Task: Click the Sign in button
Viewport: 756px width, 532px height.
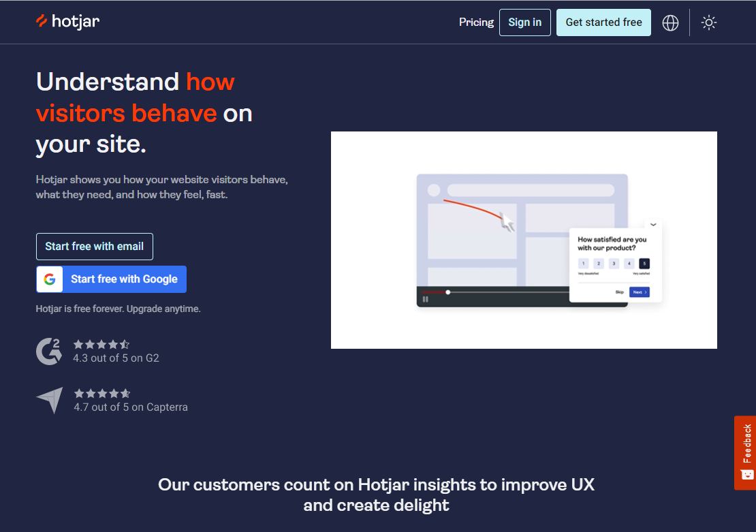Action: (524, 22)
